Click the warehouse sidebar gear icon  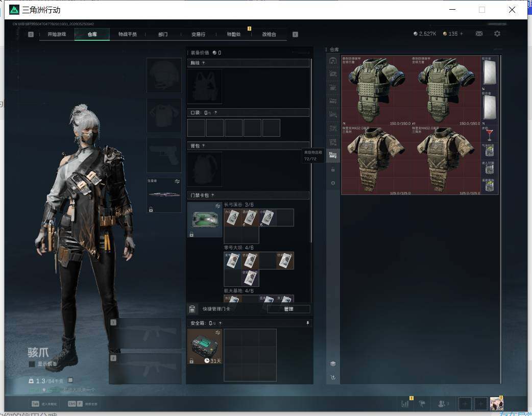tap(333, 183)
